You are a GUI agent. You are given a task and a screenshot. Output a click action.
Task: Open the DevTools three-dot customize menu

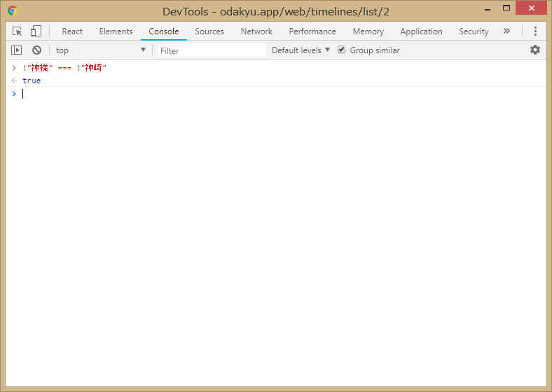click(x=535, y=31)
